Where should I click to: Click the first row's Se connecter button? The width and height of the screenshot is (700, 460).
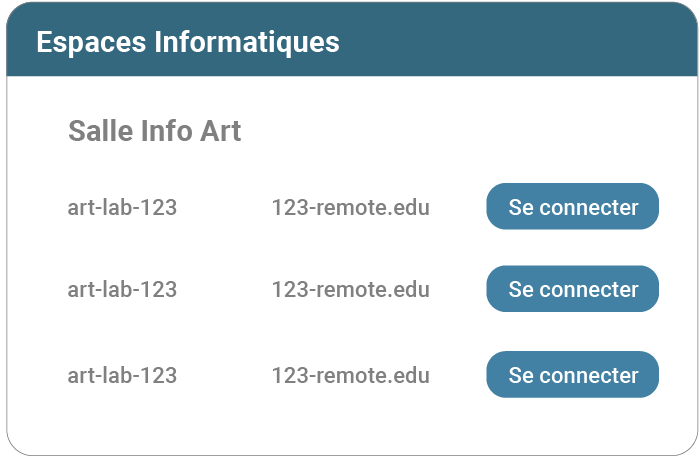click(x=572, y=207)
